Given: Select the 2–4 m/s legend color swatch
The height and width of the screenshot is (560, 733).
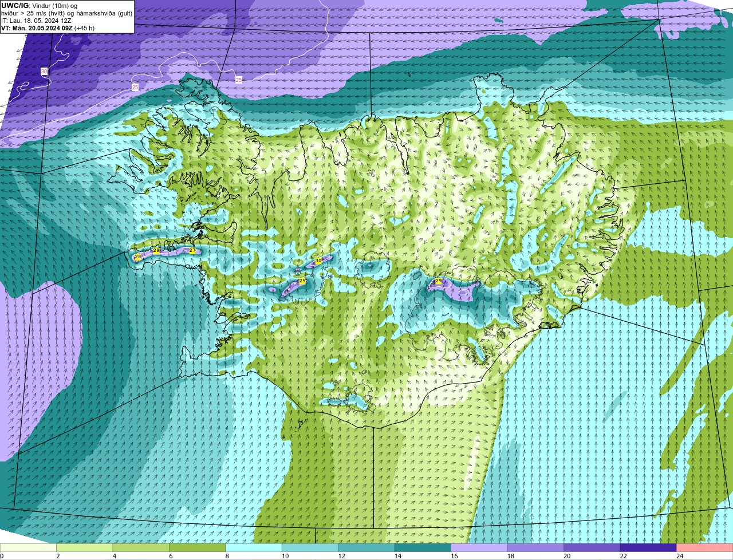Looking at the screenshot, I should pos(84,547).
